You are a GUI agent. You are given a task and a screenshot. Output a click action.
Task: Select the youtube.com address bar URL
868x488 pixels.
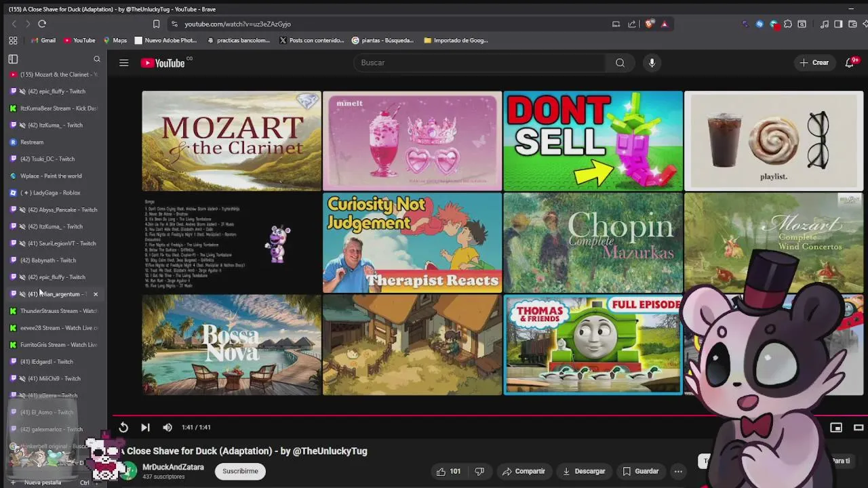coord(237,24)
